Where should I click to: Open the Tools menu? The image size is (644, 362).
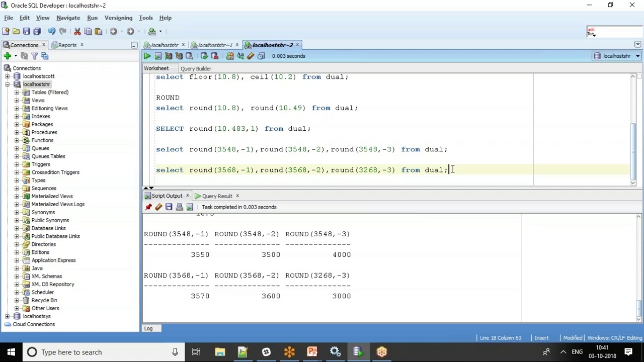[x=146, y=18]
